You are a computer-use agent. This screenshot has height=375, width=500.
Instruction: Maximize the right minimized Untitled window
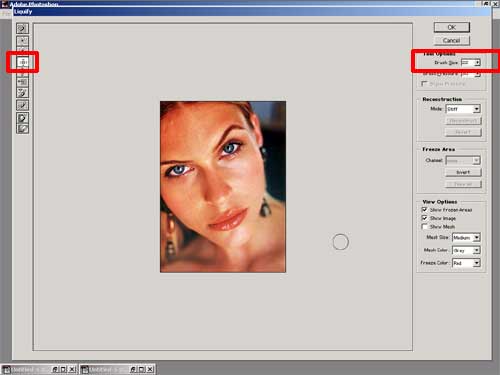pyautogui.click(x=141, y=369)
